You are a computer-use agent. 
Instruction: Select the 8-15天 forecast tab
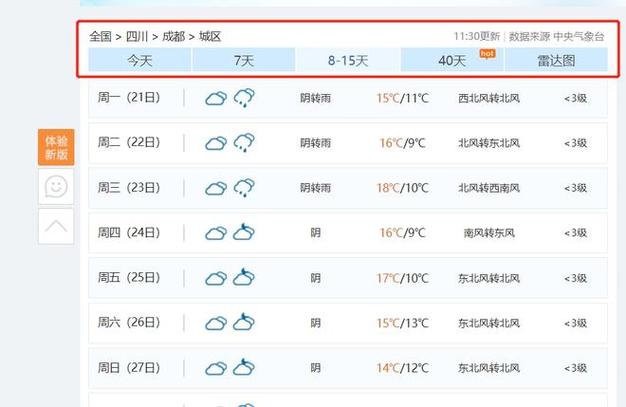348,60
